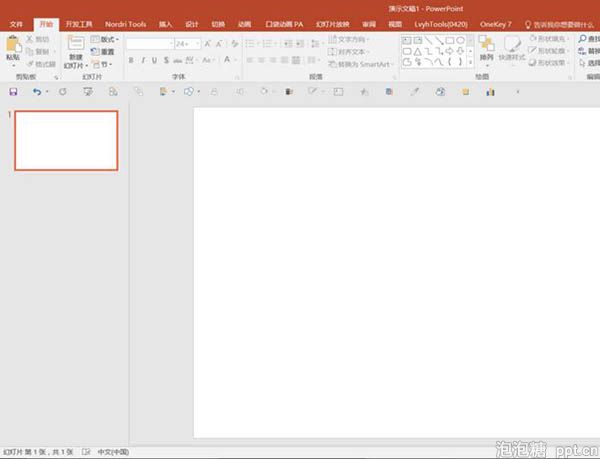
Task: Click the Undo arrow icon
Action: [37, 92]
